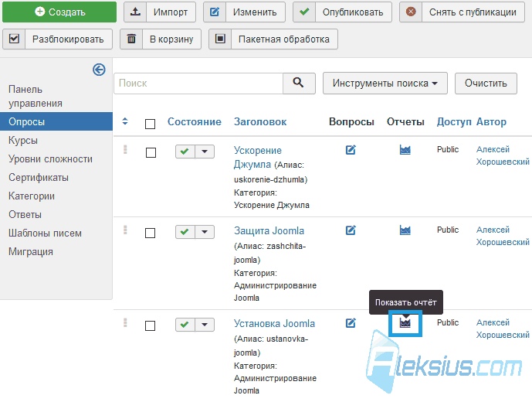
Task: Toggle published state for Защита Joomla
Action: tap(185, 232)
